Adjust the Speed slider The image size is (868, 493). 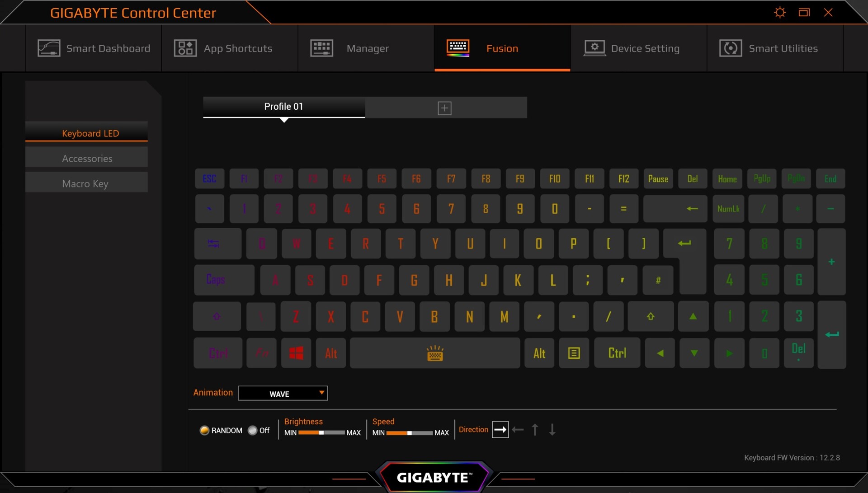[410, 433]
